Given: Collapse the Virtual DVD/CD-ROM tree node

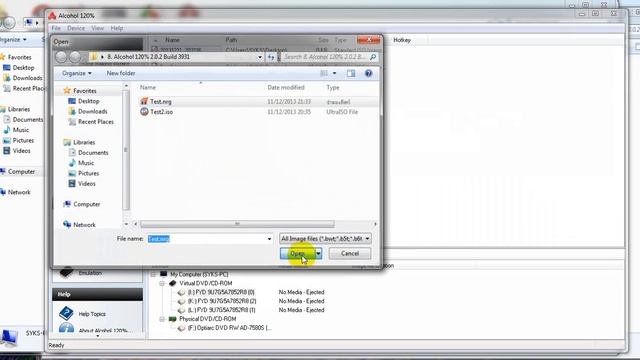Looking at the screenshot, I should coord(162,283).
